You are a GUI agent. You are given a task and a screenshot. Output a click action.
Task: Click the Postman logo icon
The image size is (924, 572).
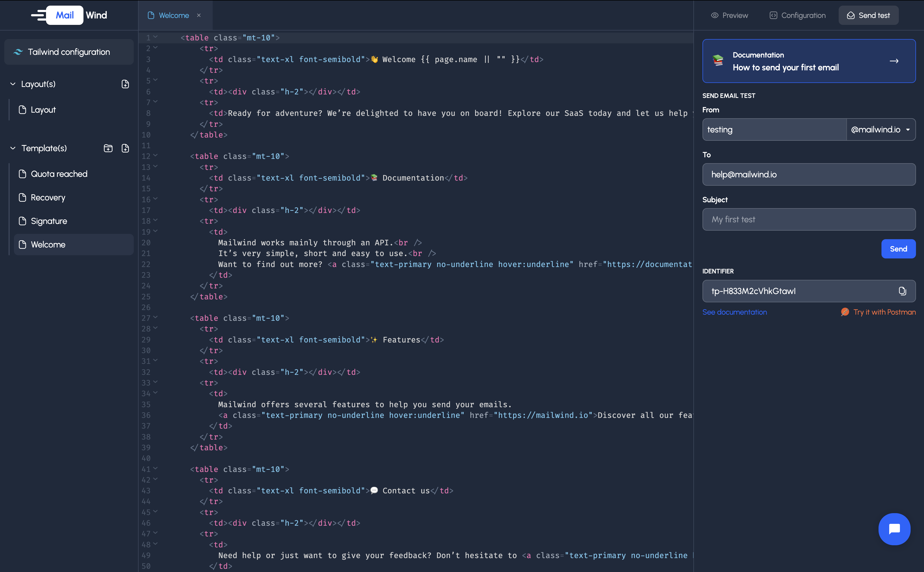pos(845,312)
